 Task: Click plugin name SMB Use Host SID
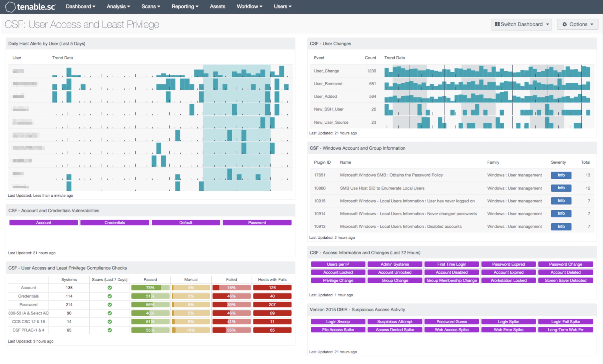click(x=382, y=188)
